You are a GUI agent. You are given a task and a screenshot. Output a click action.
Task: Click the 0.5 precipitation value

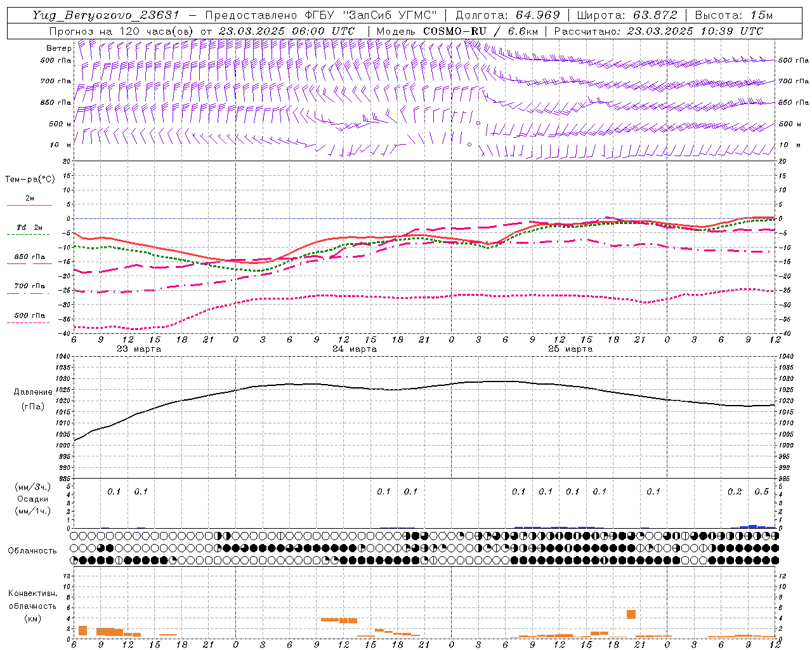coord(761,492)
